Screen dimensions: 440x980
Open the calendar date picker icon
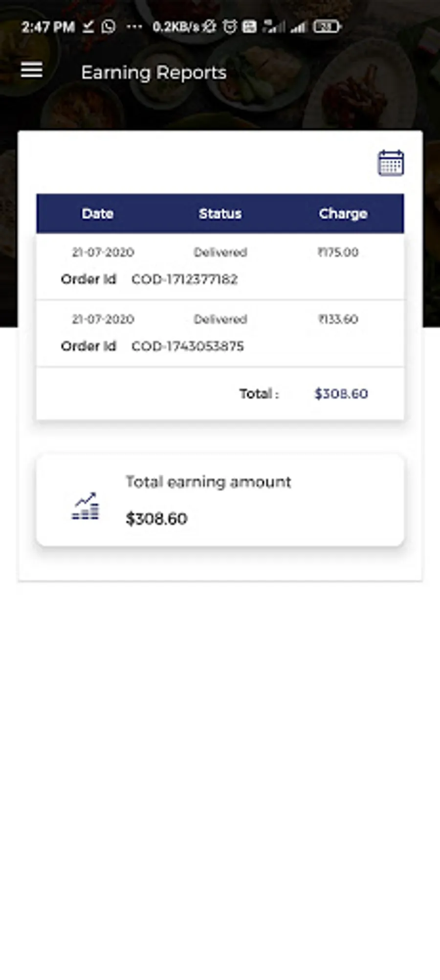(391, 163)
